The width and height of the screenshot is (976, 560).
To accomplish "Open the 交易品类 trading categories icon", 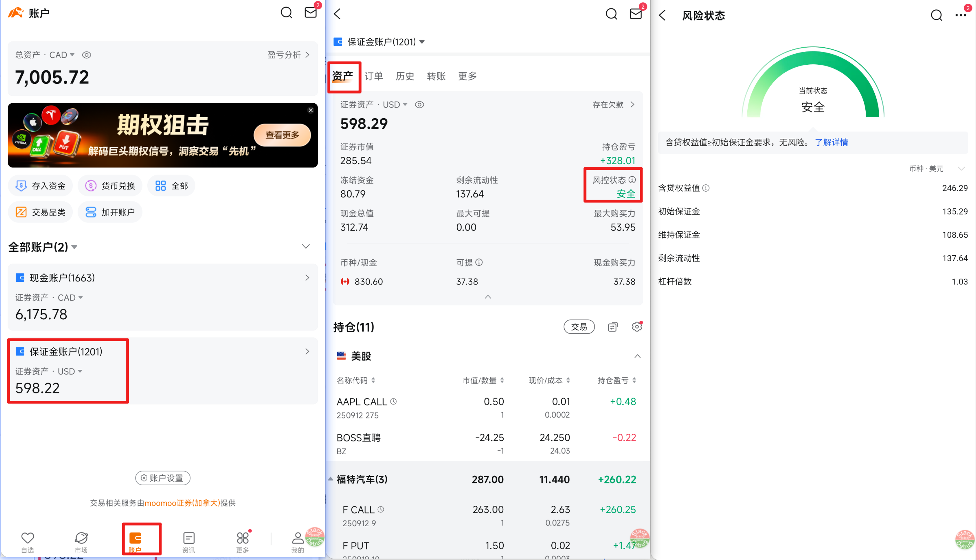I will (21, 212).
